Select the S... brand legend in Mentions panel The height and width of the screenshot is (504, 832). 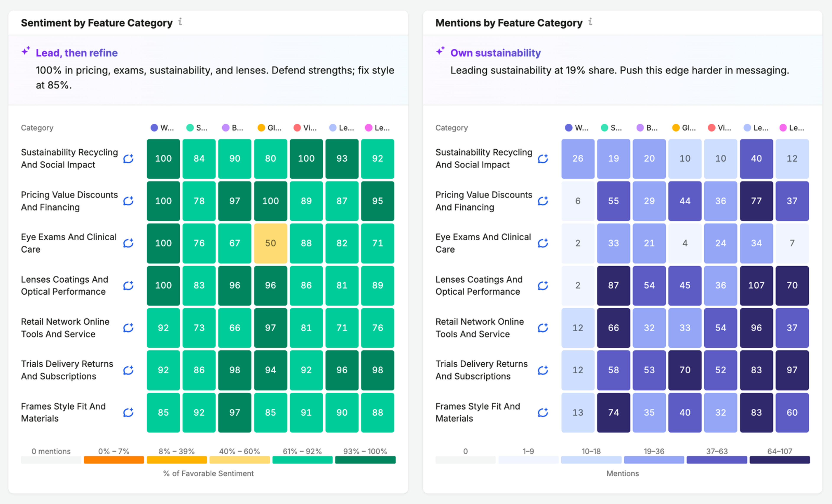tap(611, 128)
